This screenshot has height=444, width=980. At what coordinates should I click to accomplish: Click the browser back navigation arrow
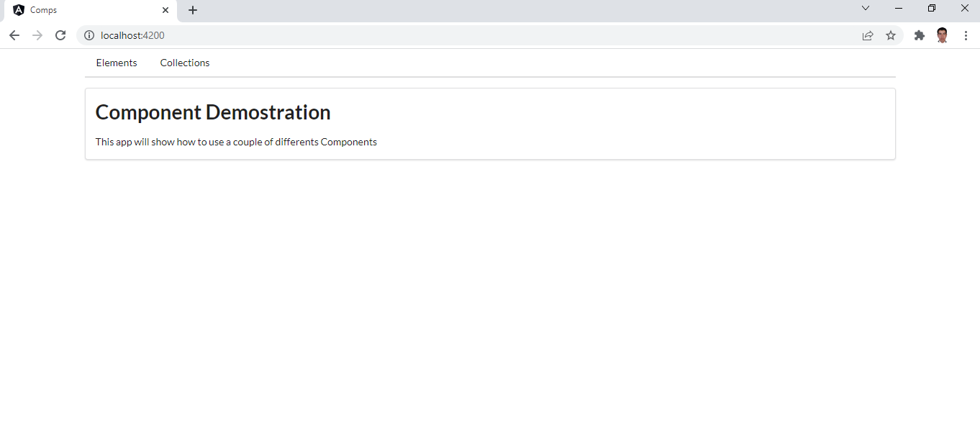click(x=14, y=35)
